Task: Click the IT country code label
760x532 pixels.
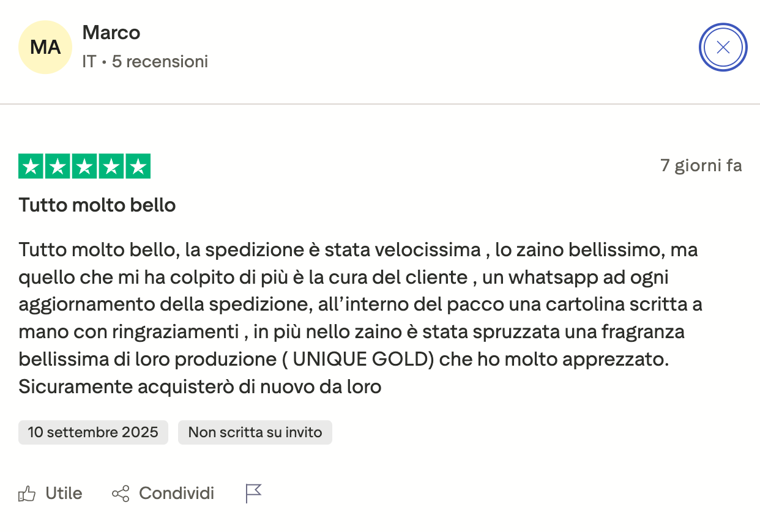Action: click(89, 62)
